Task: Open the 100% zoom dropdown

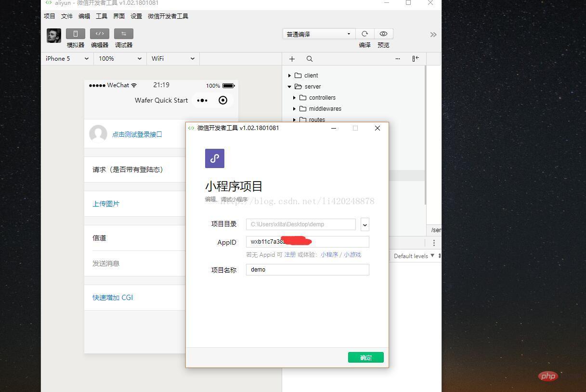Action: 120,59
